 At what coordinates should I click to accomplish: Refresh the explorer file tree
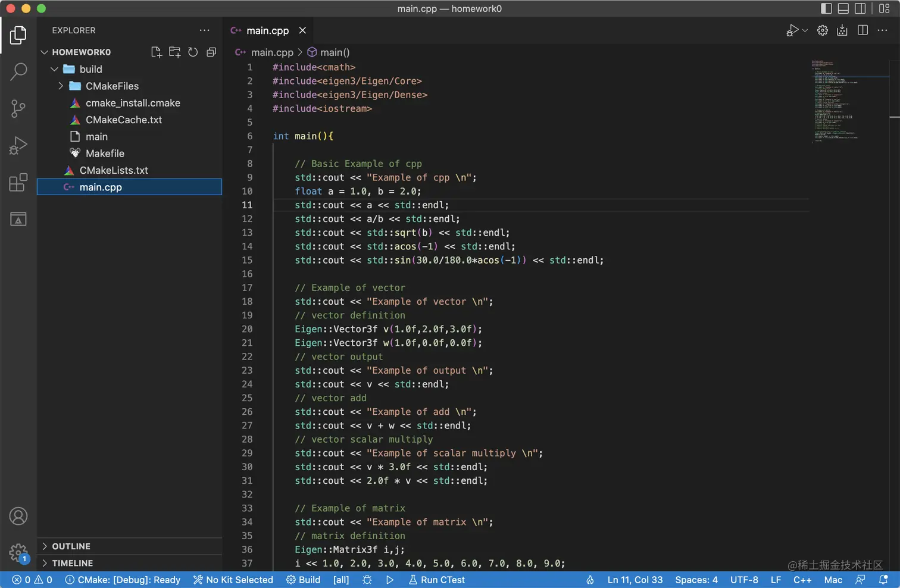pyautogui.click(x=193, y=52)
